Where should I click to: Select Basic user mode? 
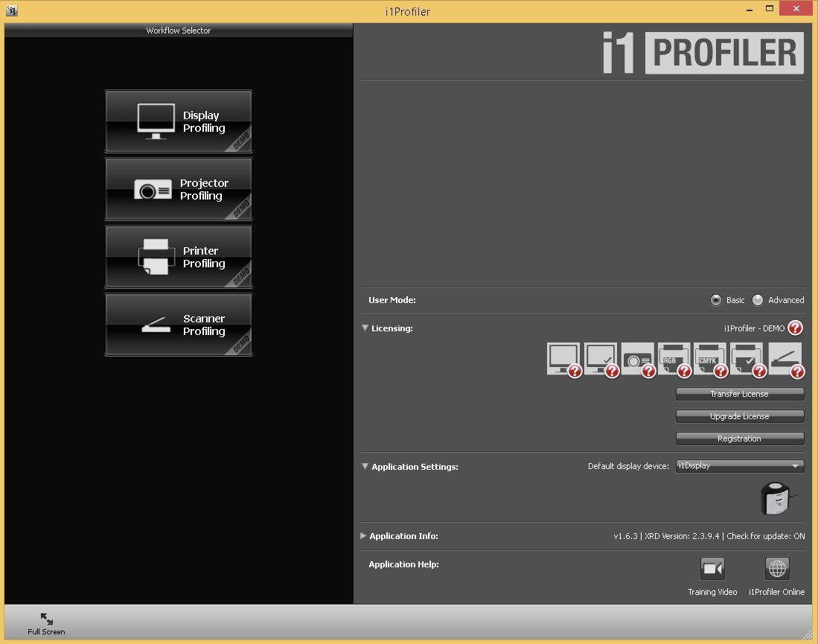pyautogui.click(x=715, y=300)
